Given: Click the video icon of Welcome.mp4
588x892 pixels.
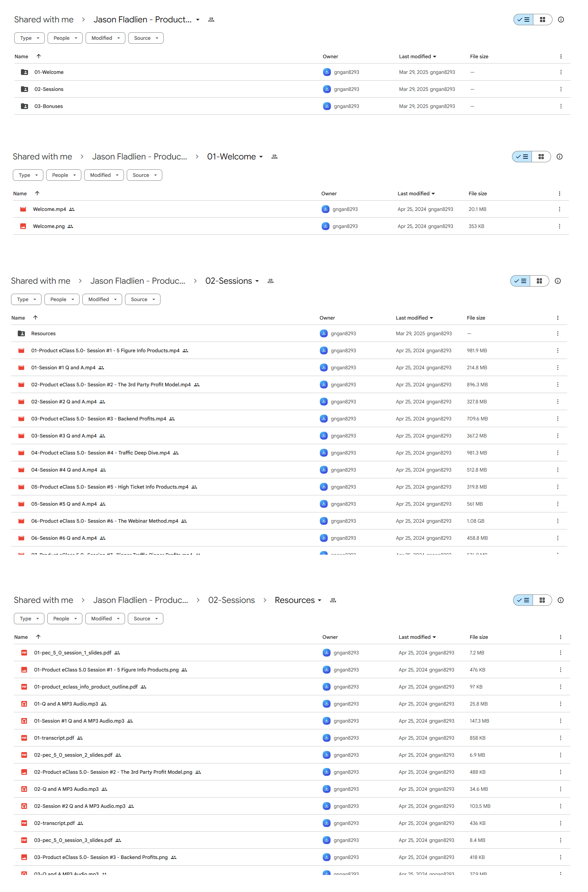Looking at the screenshot, I should click(23, 209).
